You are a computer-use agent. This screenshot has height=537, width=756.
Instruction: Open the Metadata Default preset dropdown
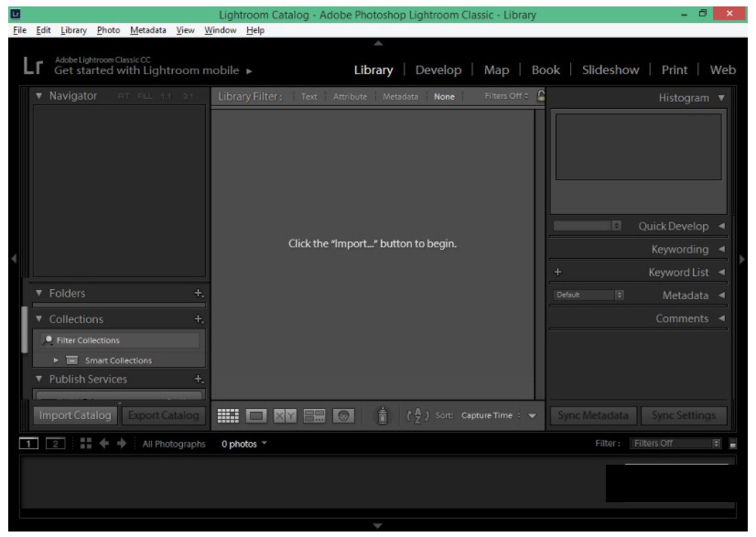(589, 295)
